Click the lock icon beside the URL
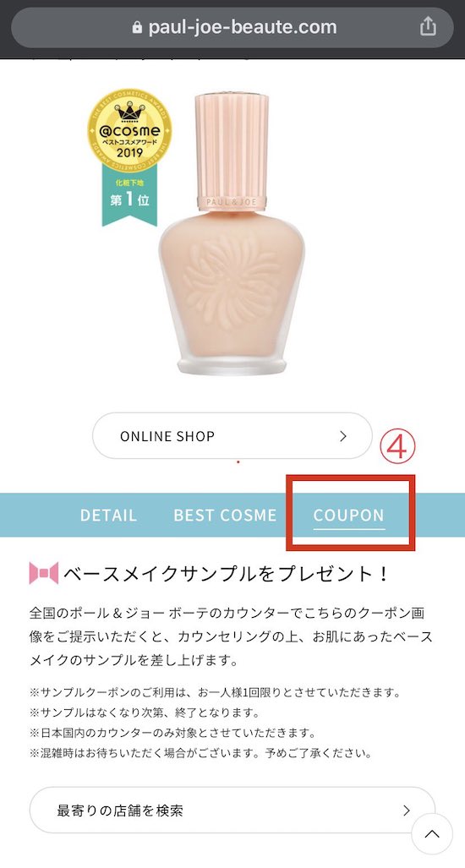This screenshot has width=465, height=868. [x=137, y=27]
